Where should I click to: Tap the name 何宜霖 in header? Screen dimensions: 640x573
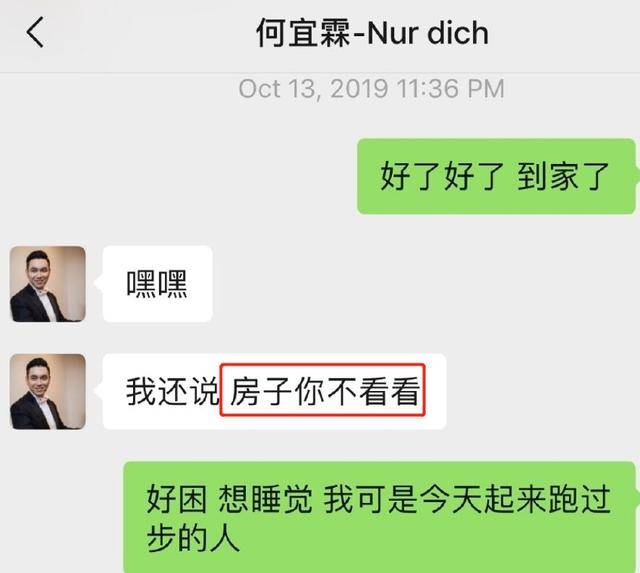(x=303, y=33)
